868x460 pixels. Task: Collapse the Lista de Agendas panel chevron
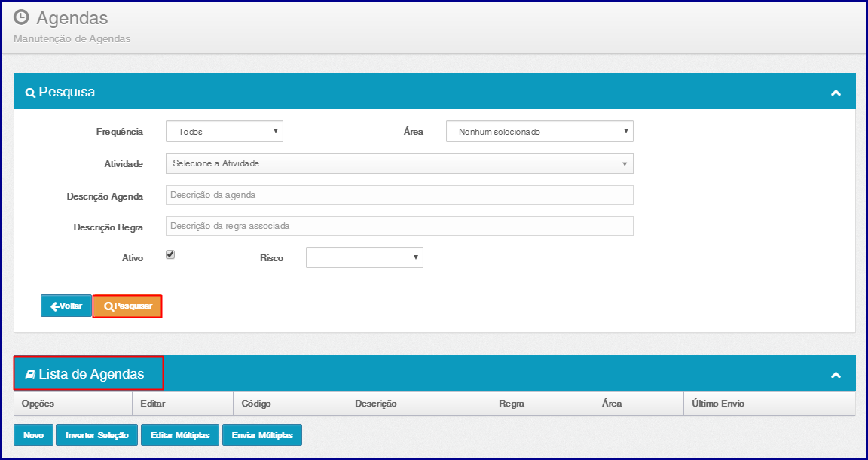836,375
